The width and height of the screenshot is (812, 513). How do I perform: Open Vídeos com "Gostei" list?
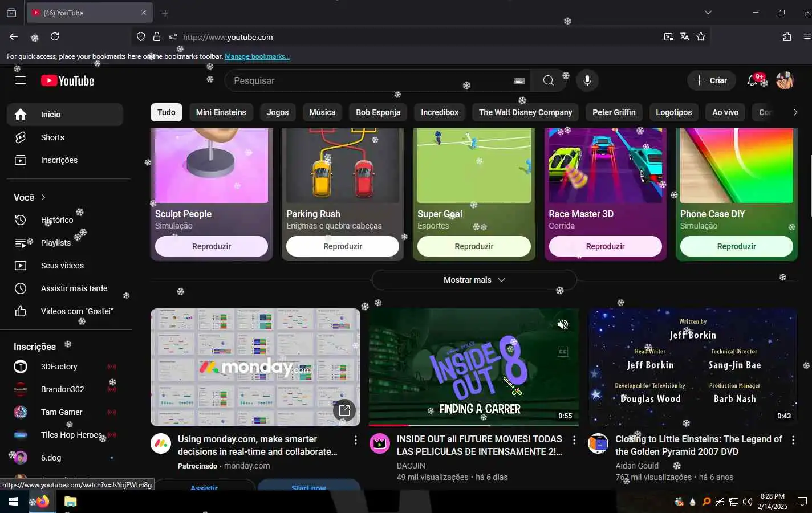point(65,311)
